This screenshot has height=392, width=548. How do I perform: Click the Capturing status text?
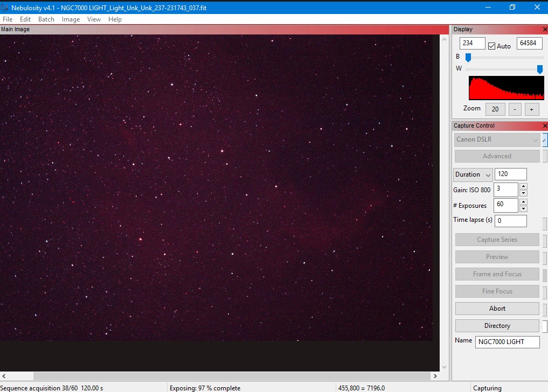[487, 388]
